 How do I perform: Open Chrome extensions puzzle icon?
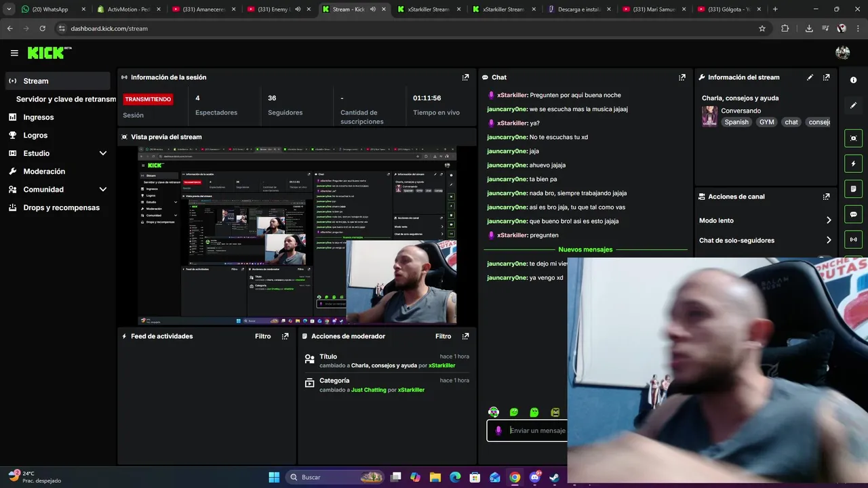click(785, 28)
